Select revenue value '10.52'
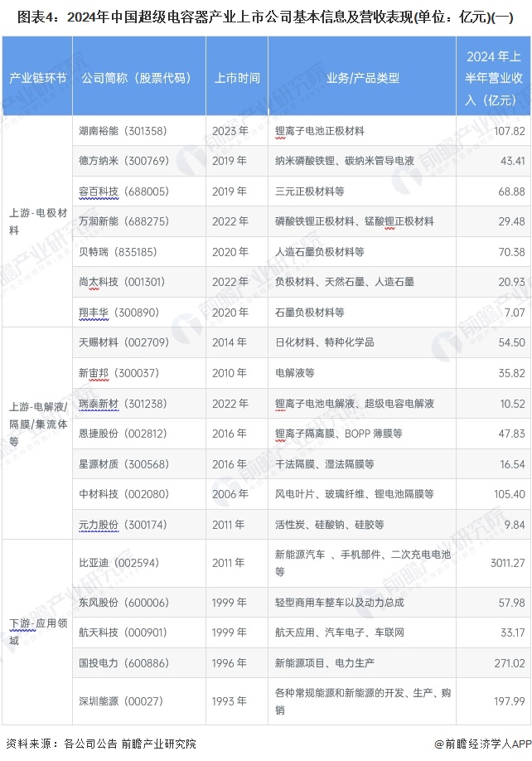 point(512,404)
